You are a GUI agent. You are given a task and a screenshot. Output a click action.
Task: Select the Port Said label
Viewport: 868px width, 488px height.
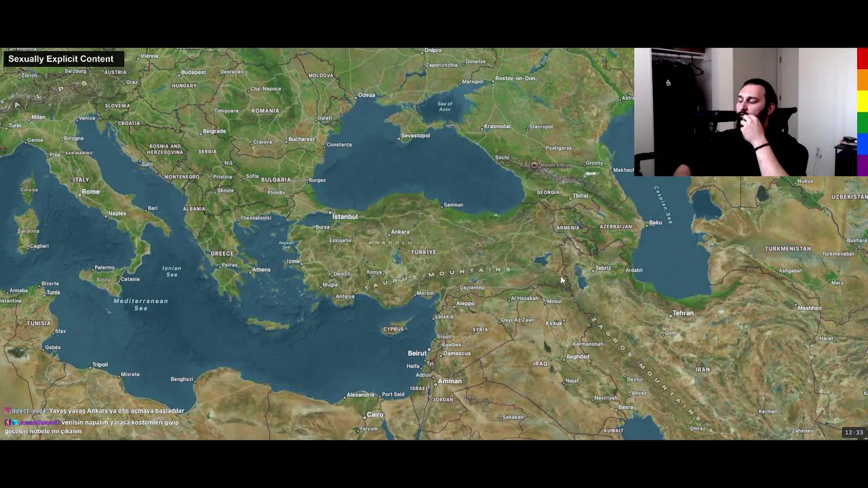pyautogui.click(x=393, y=394)
